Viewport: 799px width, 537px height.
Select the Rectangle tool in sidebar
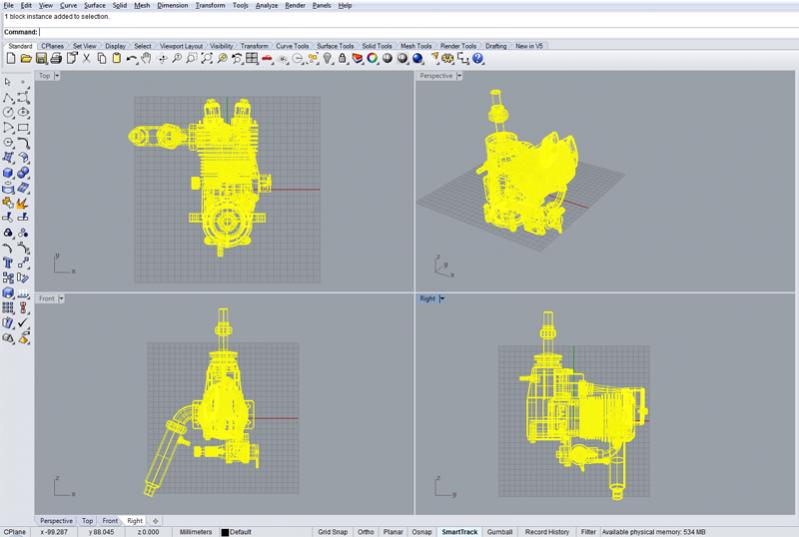click(x=23, y=127)
